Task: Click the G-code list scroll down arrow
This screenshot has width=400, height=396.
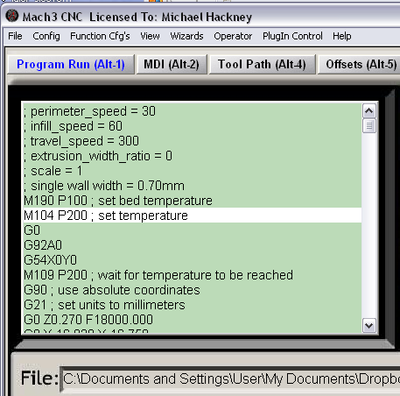Action: (369, 325)
